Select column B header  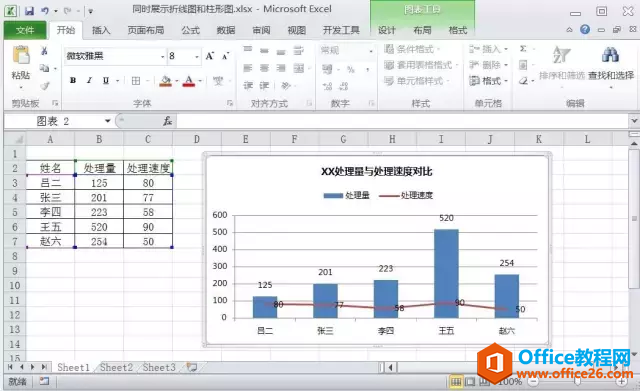coord(99,139)
